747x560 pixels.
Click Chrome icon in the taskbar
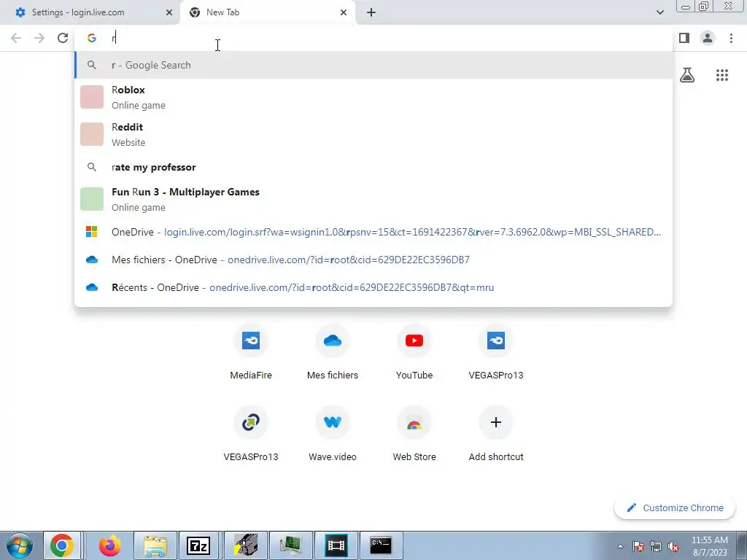coord(63,545)
